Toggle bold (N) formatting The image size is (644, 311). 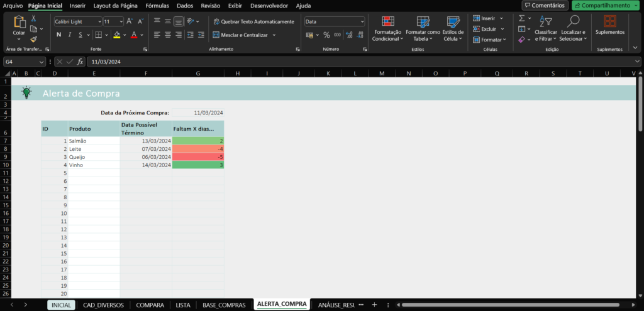pos(59,35)
